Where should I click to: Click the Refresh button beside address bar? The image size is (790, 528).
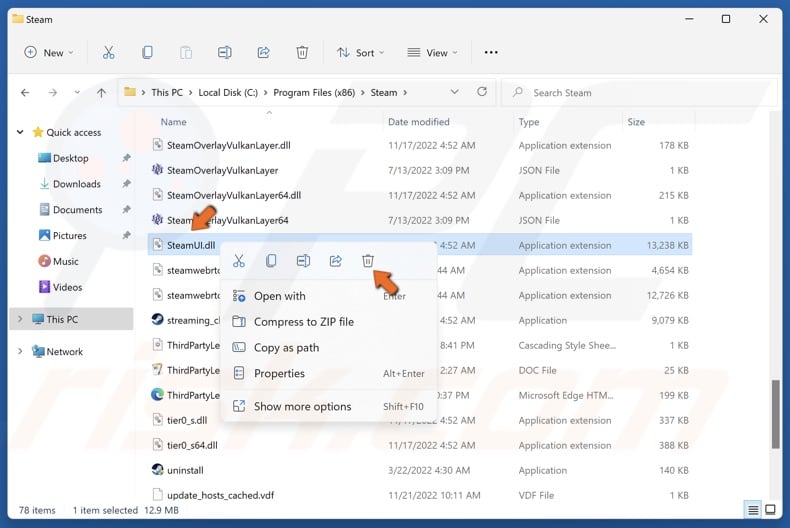tap(482, 92)
